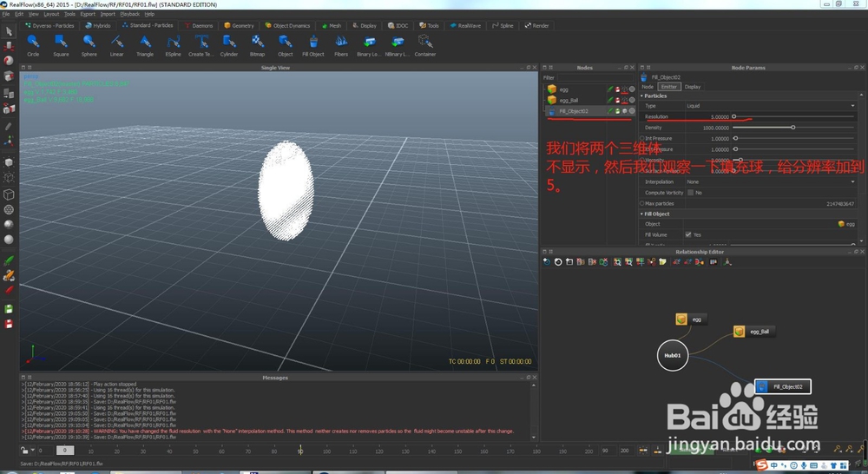This screenshot has width=868, height=474.
Task: Select the egg_Ball node in Relationship Editor
Action: pyautogui.click(x=754, y=332)
